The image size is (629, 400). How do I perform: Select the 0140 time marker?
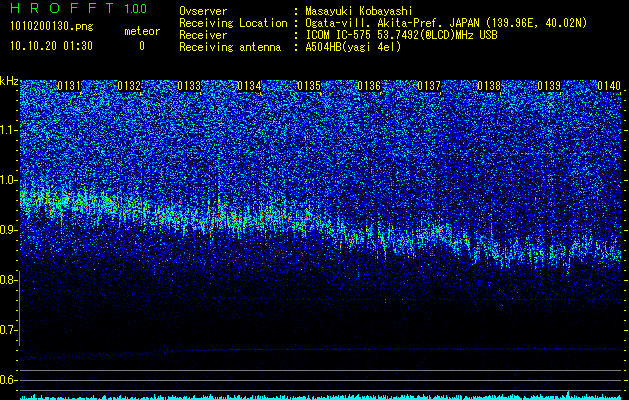tap(609, 86)
